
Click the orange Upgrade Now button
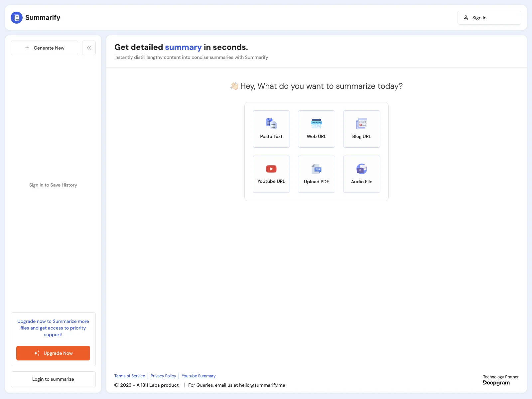[53, 353]
